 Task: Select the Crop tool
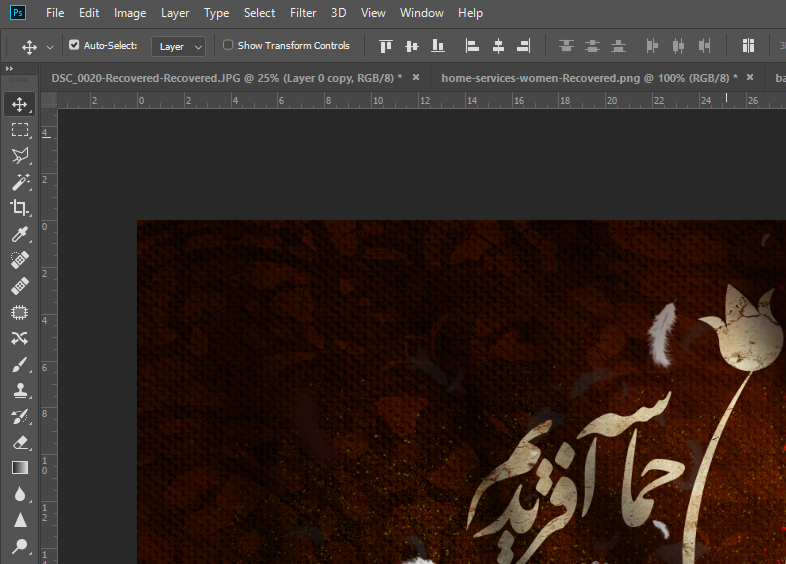tap(20, 208)
